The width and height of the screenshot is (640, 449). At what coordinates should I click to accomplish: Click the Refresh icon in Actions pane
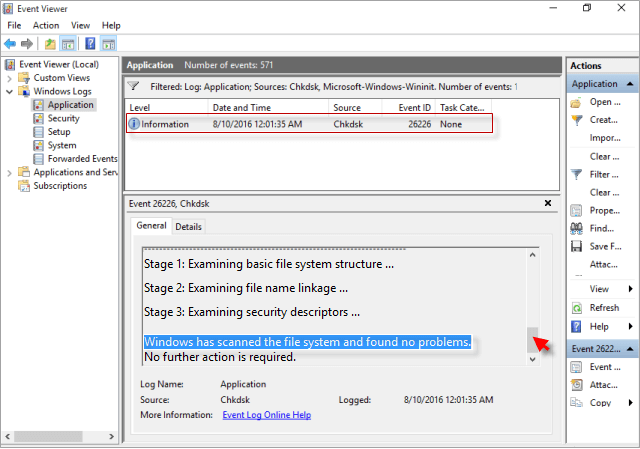pyautogui.click(x=576, y=307)
